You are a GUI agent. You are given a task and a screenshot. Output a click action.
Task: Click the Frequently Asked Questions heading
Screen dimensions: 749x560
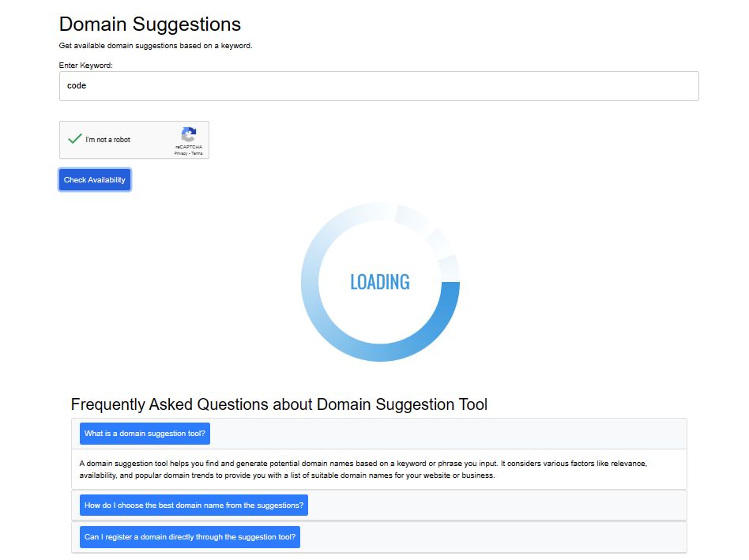coord(279,405)
